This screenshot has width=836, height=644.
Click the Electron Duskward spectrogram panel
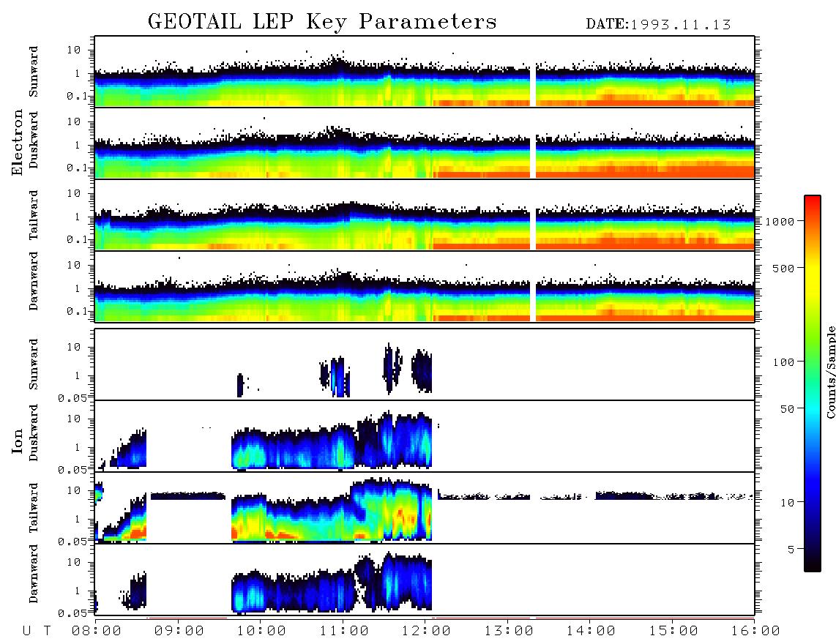click(425, 143)
